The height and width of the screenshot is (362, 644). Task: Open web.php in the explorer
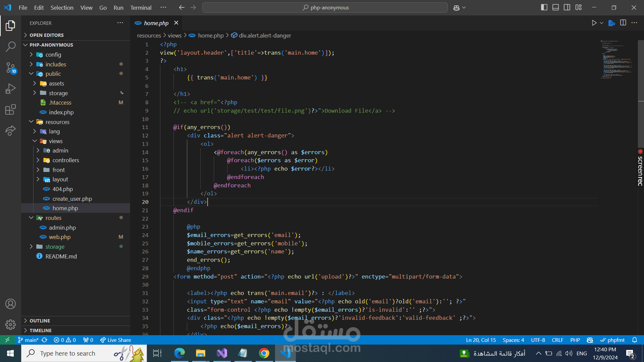tap(60, 237)
